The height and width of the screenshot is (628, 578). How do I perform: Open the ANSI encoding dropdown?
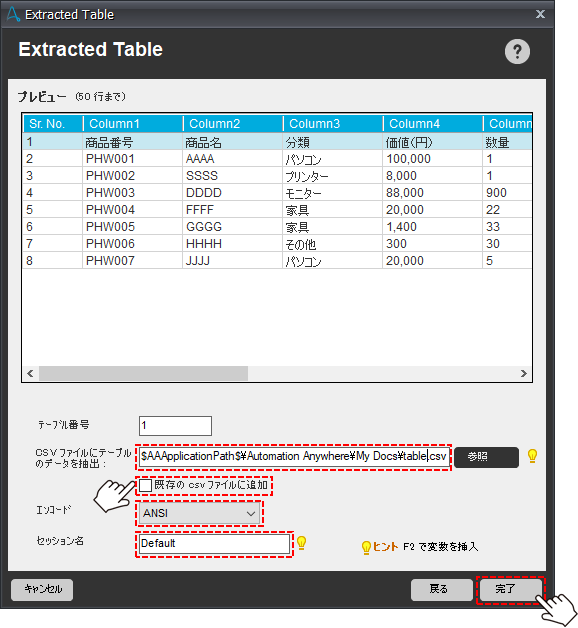click(199, 513)
